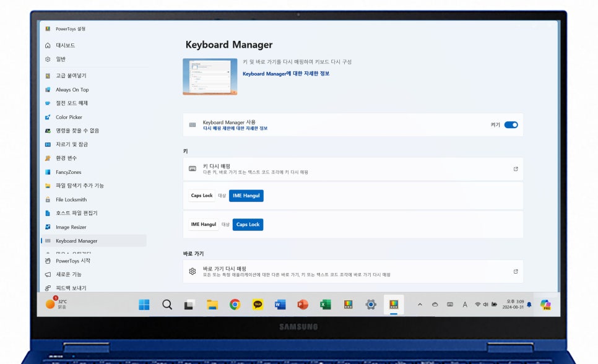Image resolution: width=598 pixels, height=364 pixels.
Task: Click the PowerToys 시작 icon
Action: click(48, 261)
